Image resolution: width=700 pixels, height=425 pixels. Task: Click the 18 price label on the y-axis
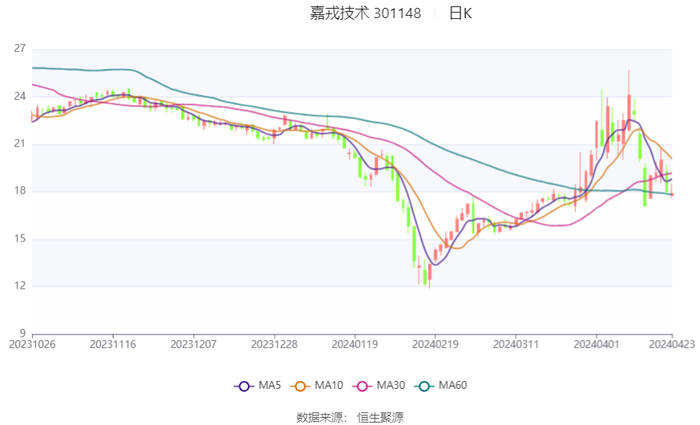tap(19, 191)
